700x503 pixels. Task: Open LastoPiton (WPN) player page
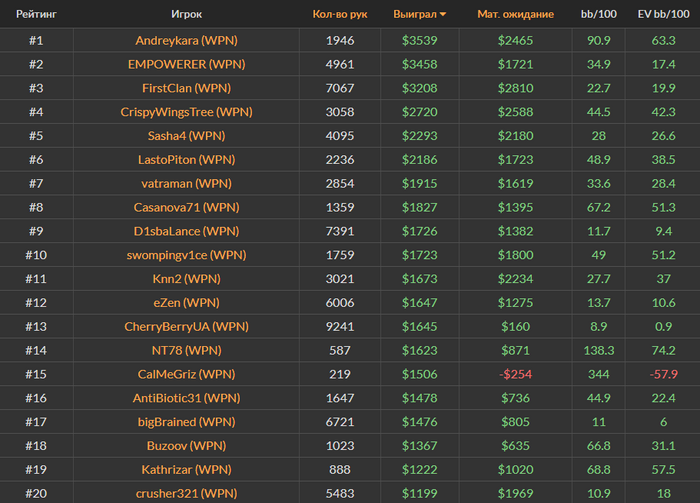[x=186, y=160]
